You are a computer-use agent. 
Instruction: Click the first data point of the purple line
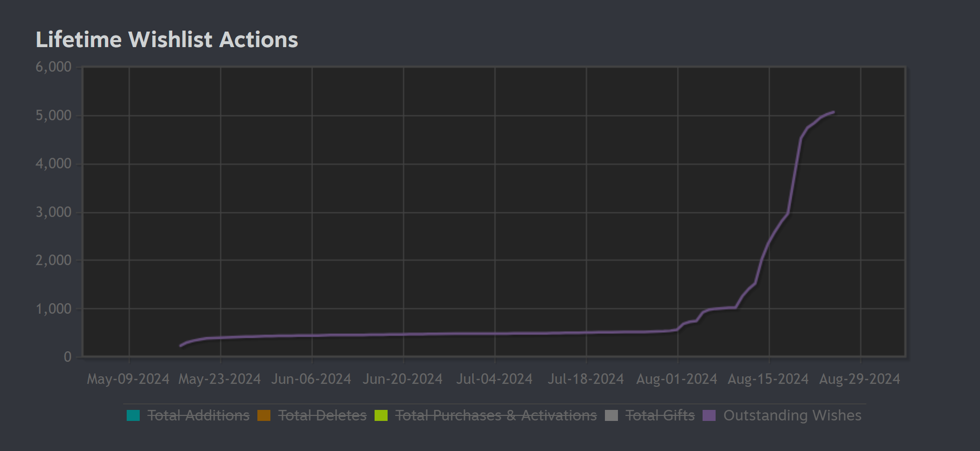[181, 345]
